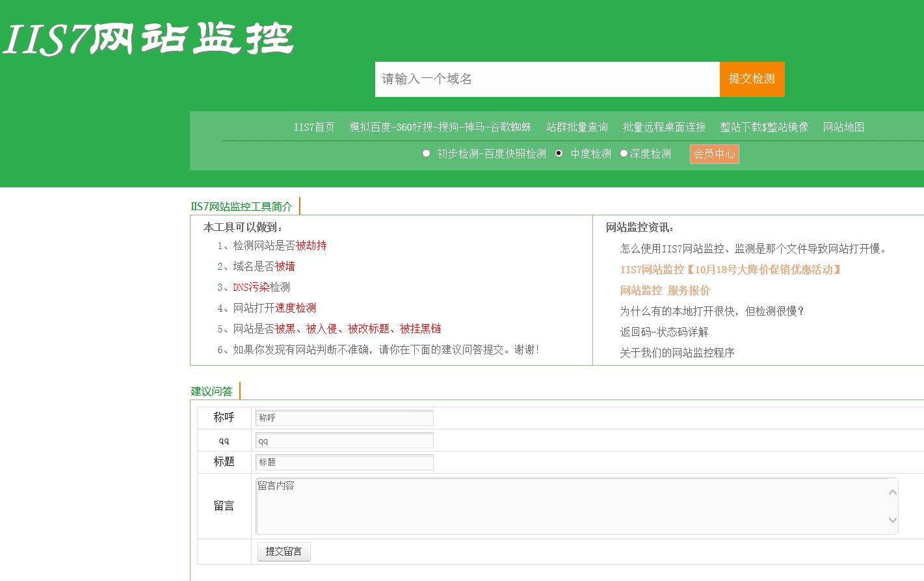Click the qq row label

tap(224, 440)
